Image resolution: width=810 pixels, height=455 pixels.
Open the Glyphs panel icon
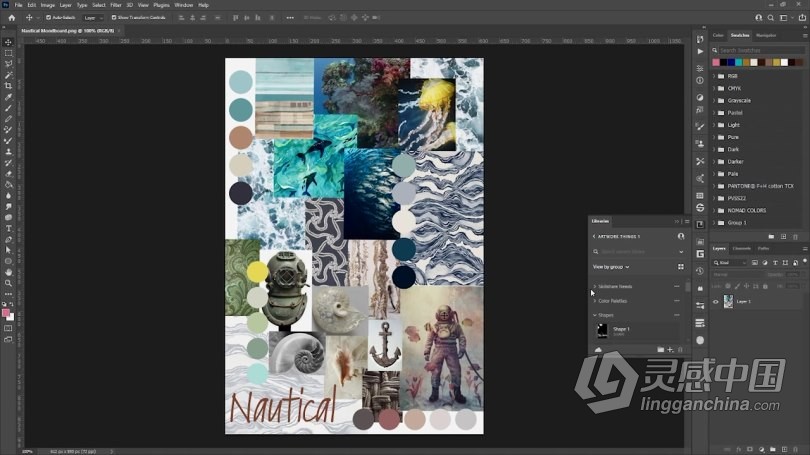pos(700,254)
